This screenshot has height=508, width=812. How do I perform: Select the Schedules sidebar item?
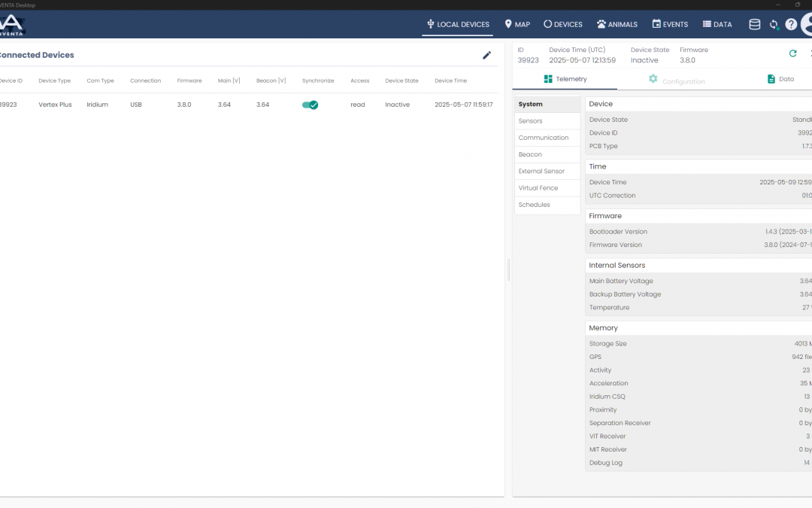coord(534,205)
